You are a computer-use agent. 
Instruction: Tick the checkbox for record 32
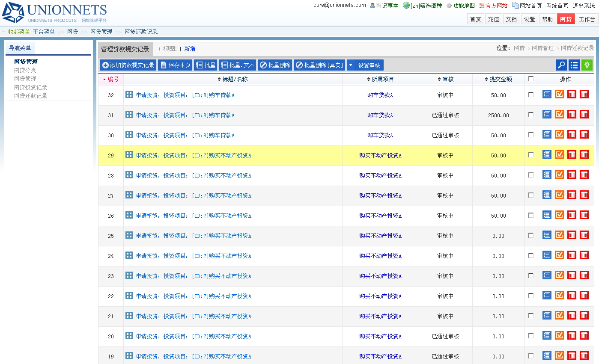[531, 95]
